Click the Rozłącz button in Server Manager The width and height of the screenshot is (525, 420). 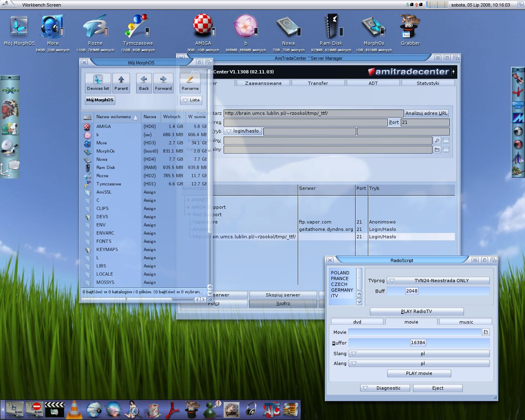point(283,304)
